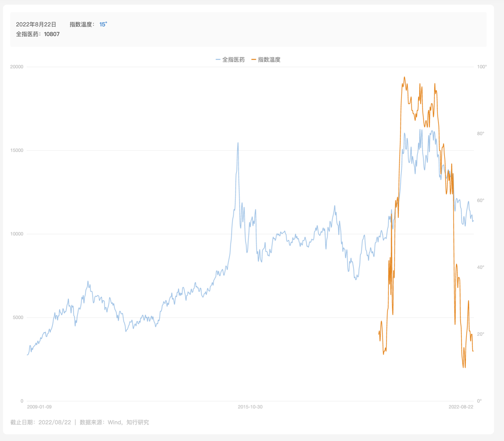Image resolution: width=504 pixels, height=441 pixels.
Task: Click the blue line swatch in legend
Action: point(218,60)
